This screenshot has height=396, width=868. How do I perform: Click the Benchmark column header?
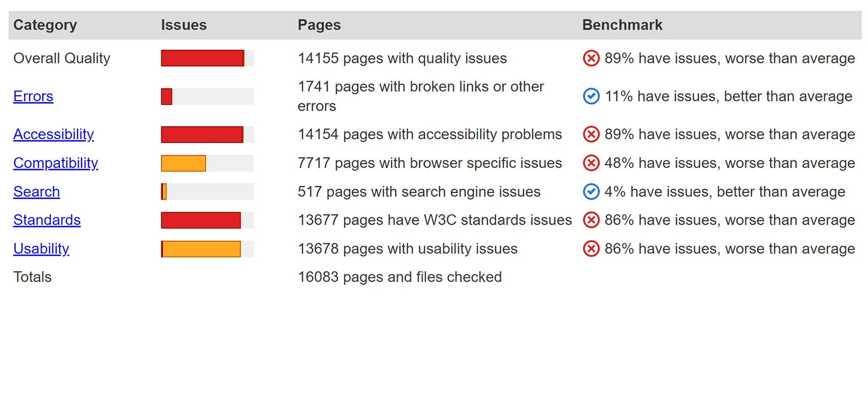[622, 25]
